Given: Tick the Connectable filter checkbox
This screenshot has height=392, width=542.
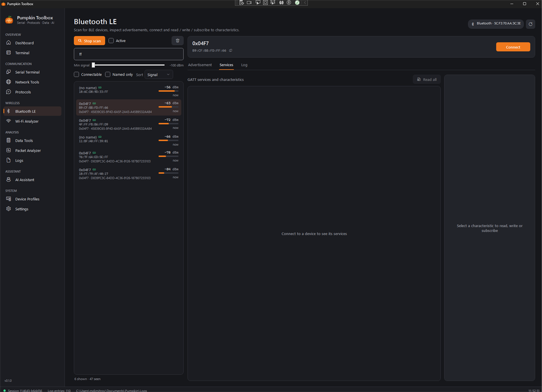Looking at the screenshot, I should click(76, 75).
